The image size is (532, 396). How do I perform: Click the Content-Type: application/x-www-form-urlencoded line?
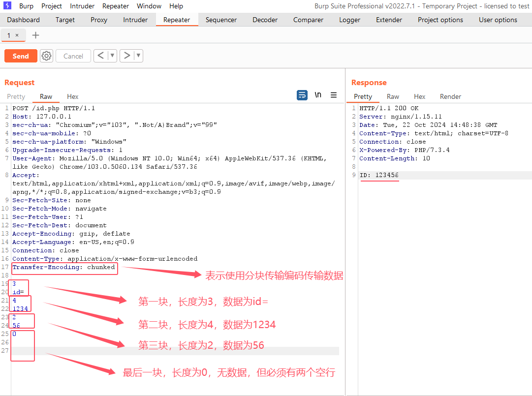coord(105,259)
